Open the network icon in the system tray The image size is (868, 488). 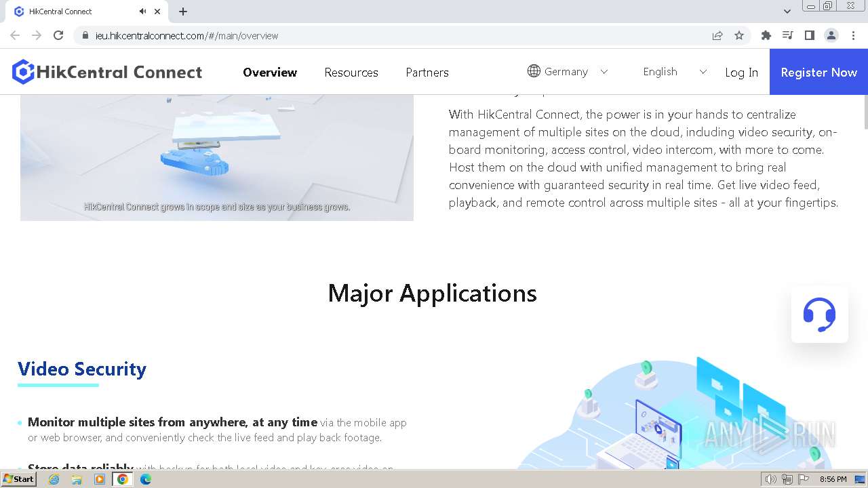click(x=787, y=479)
